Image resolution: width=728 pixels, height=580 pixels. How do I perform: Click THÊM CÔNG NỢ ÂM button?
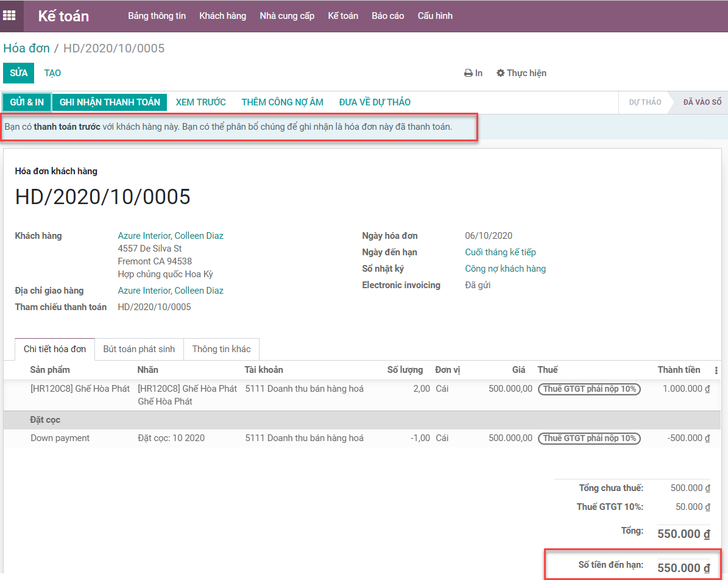coord(282,102)
